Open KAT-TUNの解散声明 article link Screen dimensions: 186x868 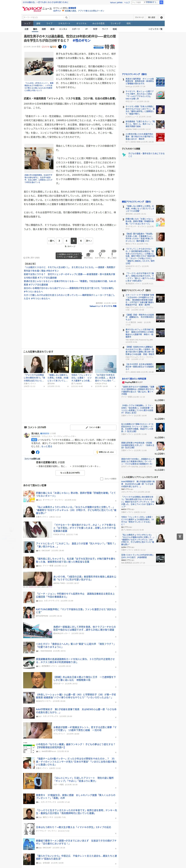pyautogui.click(x=76, y=610)
